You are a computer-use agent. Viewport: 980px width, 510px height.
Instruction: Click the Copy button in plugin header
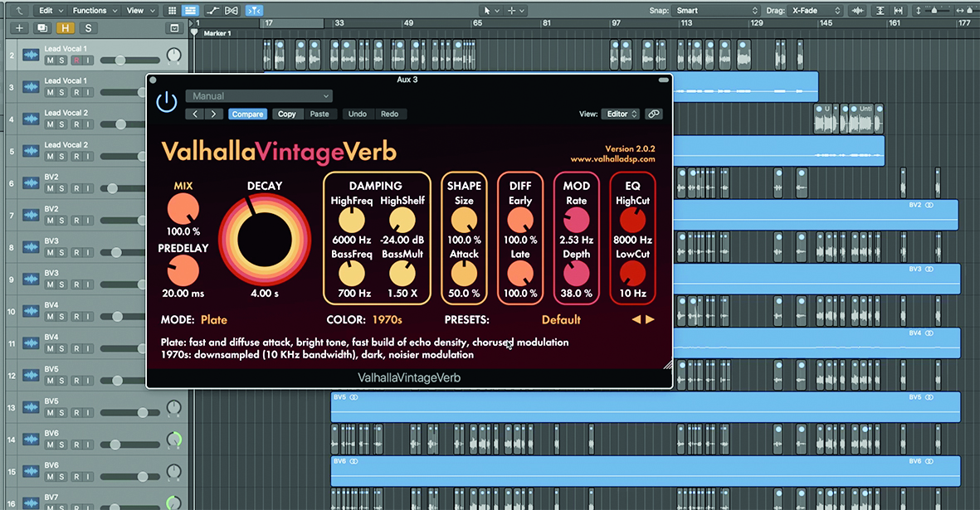coord(287,114)
